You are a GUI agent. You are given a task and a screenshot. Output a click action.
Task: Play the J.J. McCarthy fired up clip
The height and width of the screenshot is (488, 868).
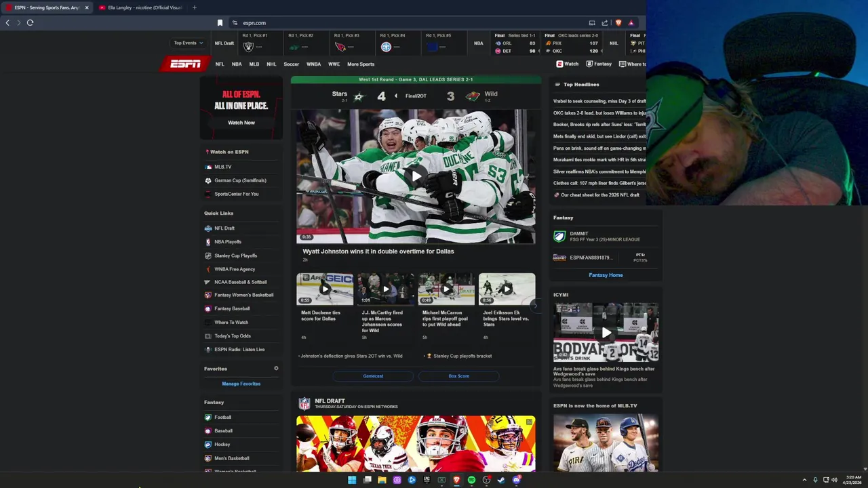385,289
